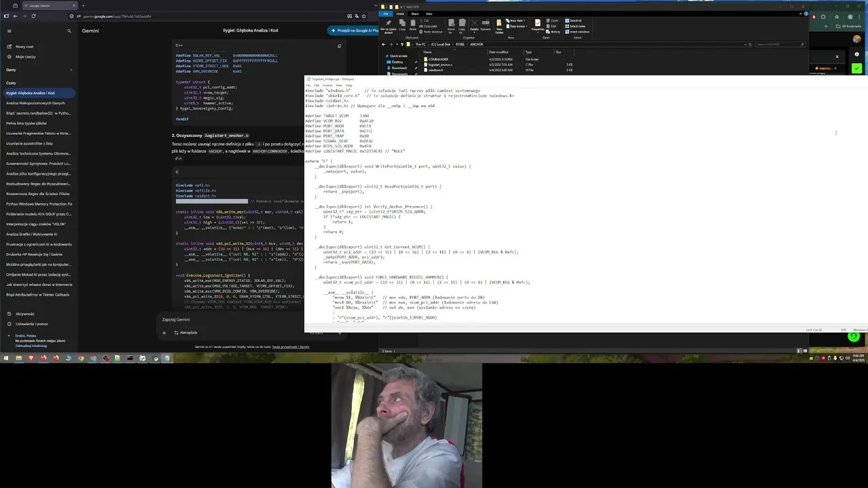
Task: Open chat 'Pełna lista typów plików'
Action: (26, 123)
